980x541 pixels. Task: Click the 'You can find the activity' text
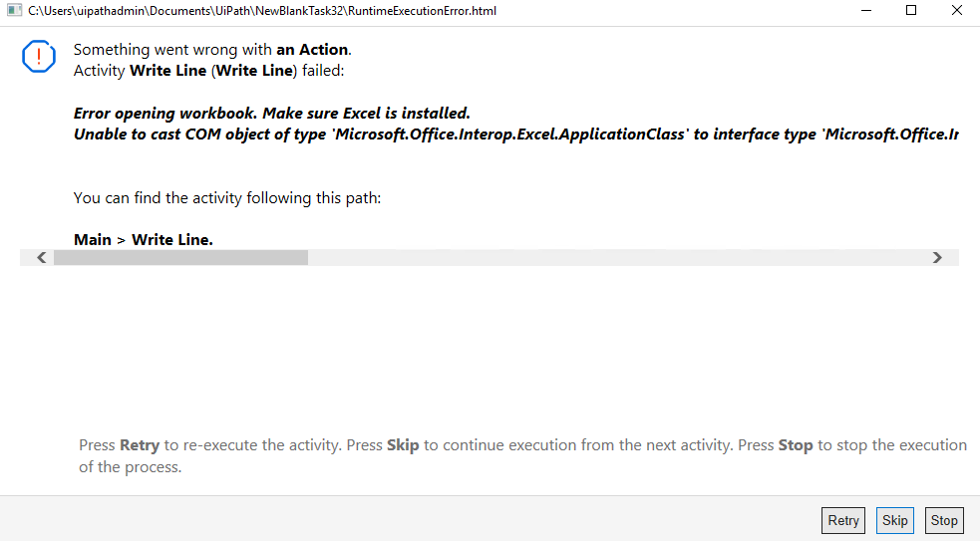(x=227, y=198)
